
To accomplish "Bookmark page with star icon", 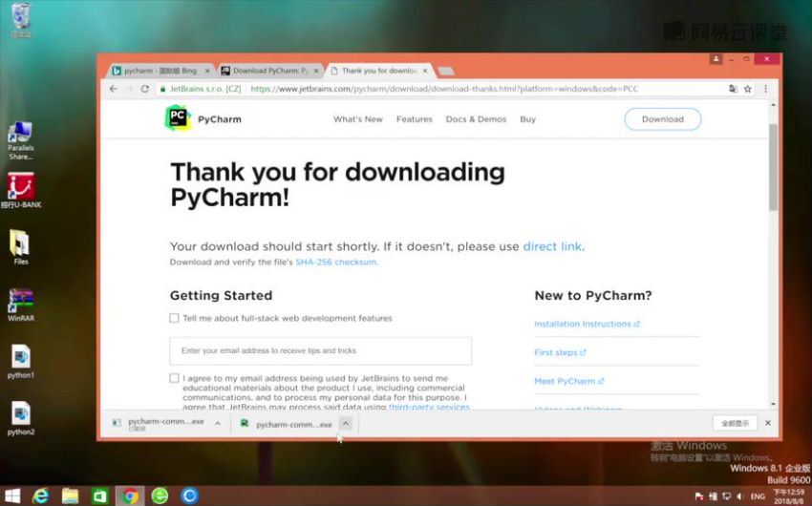I will click(747, 89).
